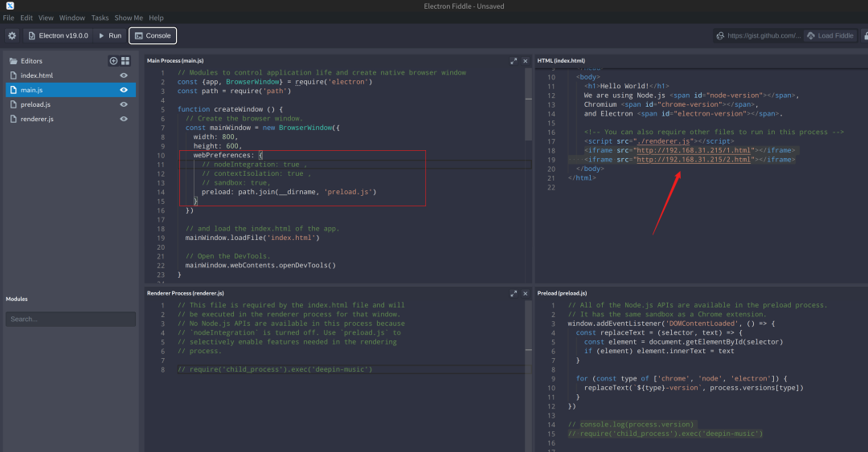
Task: Click the Modules search field
Action: [71, 320]
